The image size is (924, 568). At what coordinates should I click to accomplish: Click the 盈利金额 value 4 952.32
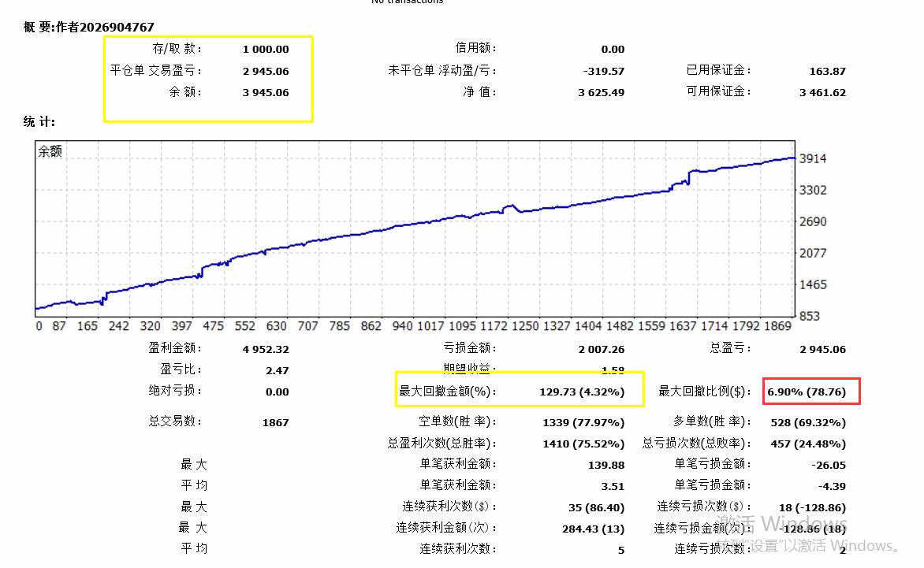pyautogui.click(x=265, y=349)
